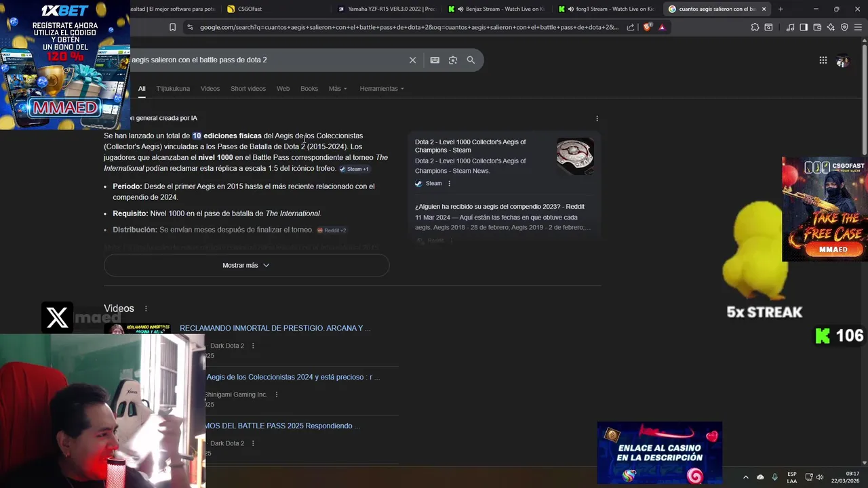
Task: Open options menu beside Videos heading
Action: [146, 308]
